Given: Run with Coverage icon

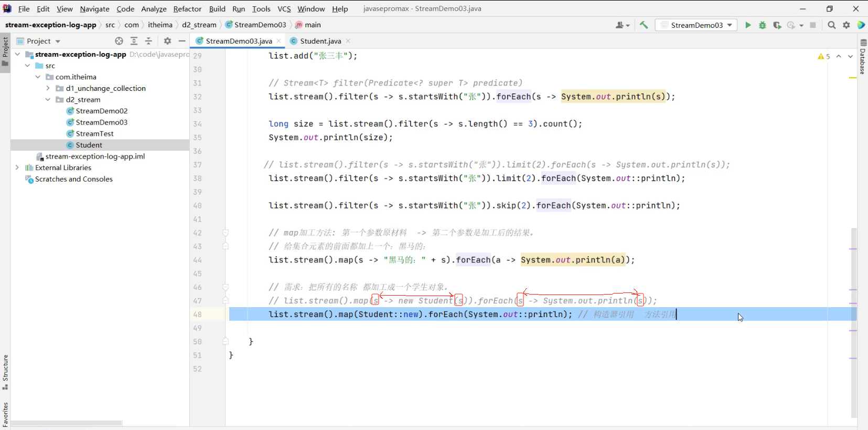Looking at the screenshot, I should 777,25.
